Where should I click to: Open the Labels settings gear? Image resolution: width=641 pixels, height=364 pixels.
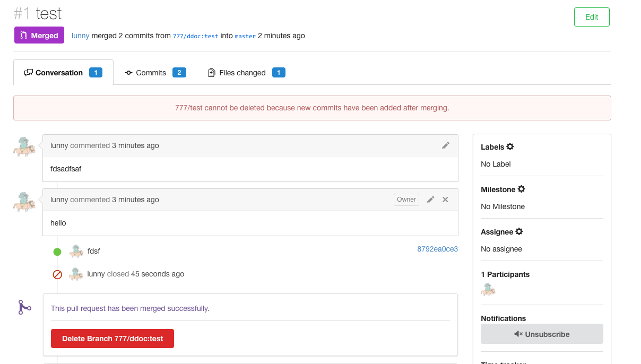coord(510,147)
